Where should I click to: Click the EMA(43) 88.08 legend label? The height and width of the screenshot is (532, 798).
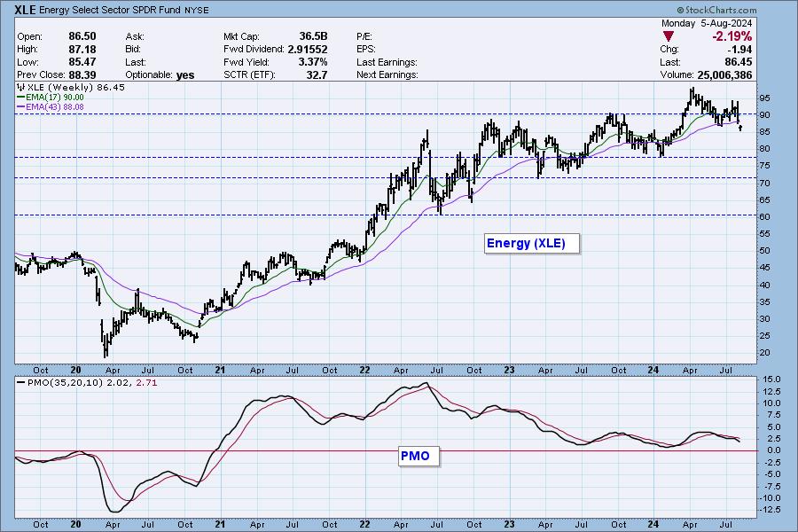(55, 107)
